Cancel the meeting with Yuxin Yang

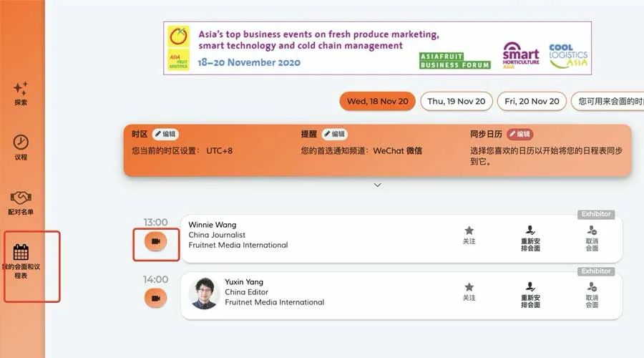pyautogui.click(x=592, y=295)
